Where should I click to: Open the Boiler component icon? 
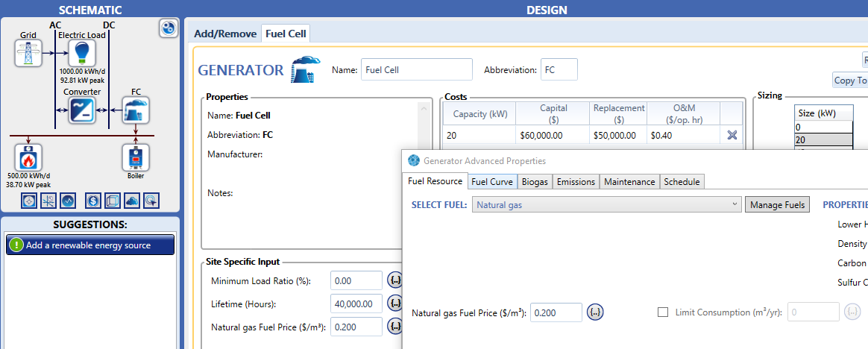[x=136, y=158]
